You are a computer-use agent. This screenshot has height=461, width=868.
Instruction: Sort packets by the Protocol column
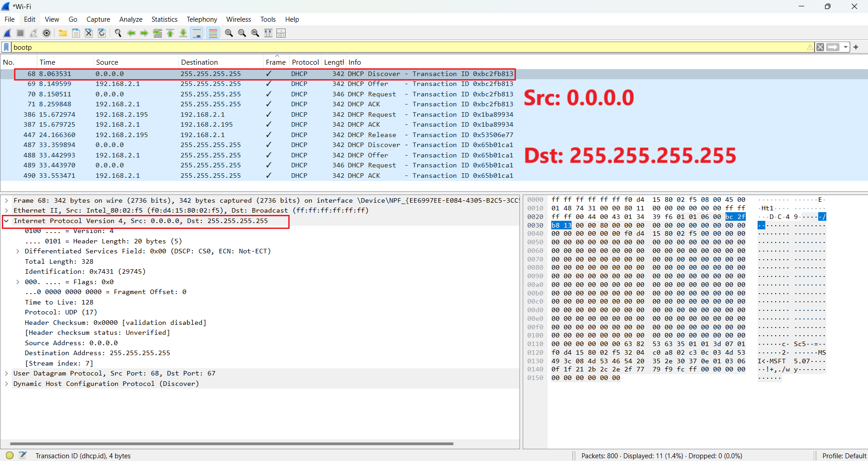click(305, 62)
